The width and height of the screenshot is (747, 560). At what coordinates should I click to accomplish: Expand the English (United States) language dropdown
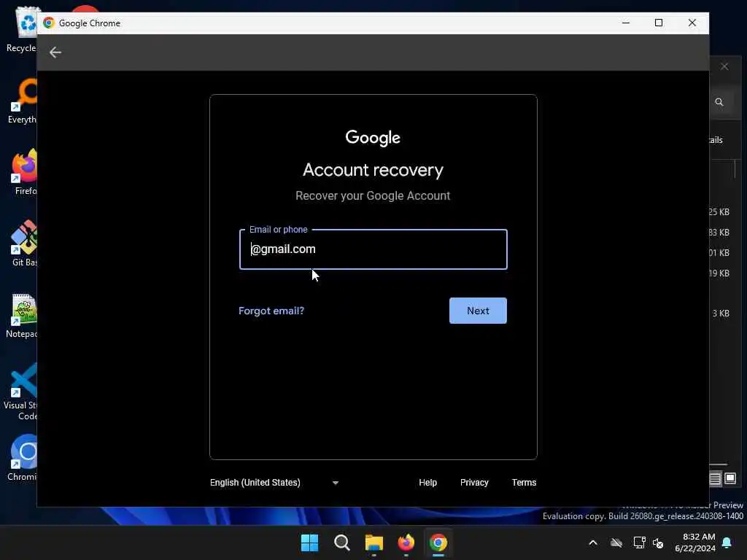(x=274, y=483)
